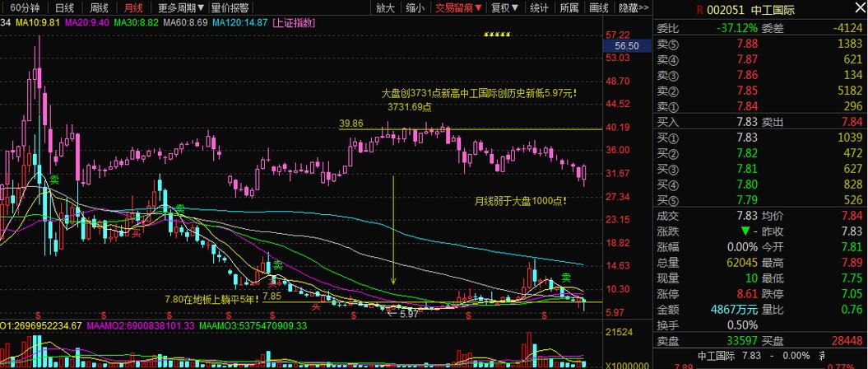Click the red R marker beside 002051
This screenshot has height=369, width=868.
tap(699, 11)
